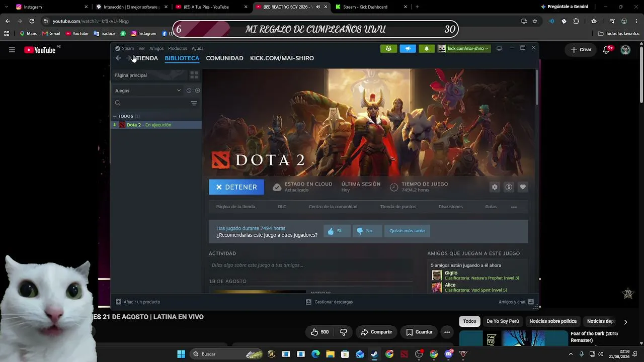Switch to the Stream - Kick Dashboard tab
The width and height of the screenshot is (644, 362).
pos(371,7)
